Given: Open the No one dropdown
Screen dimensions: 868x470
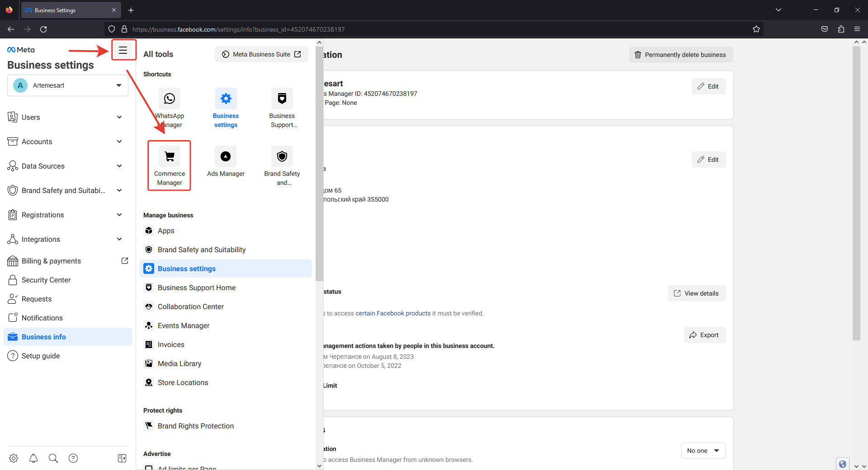Looking at the screenshot, I should 703,451.
